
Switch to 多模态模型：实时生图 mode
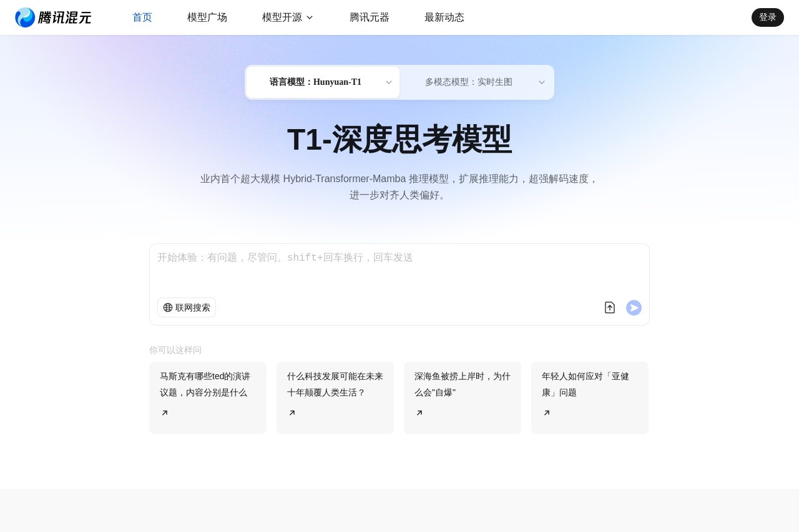point(468,82)
